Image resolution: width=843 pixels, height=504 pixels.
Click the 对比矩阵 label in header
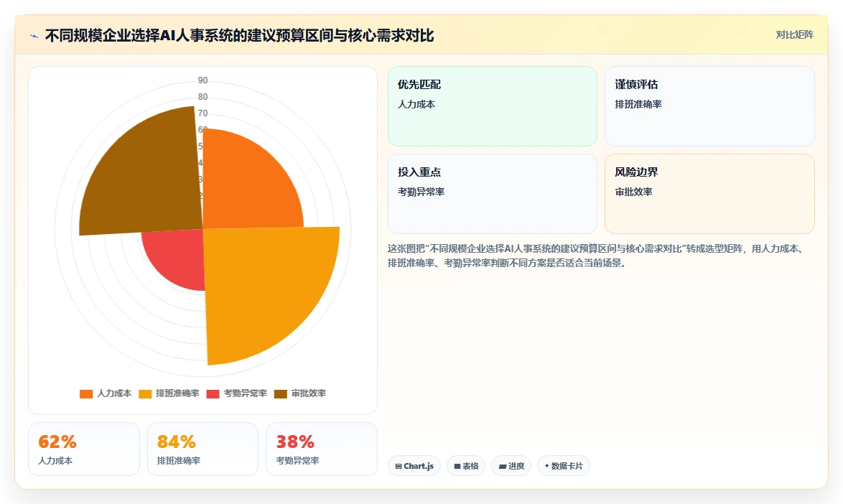(794, 35)
